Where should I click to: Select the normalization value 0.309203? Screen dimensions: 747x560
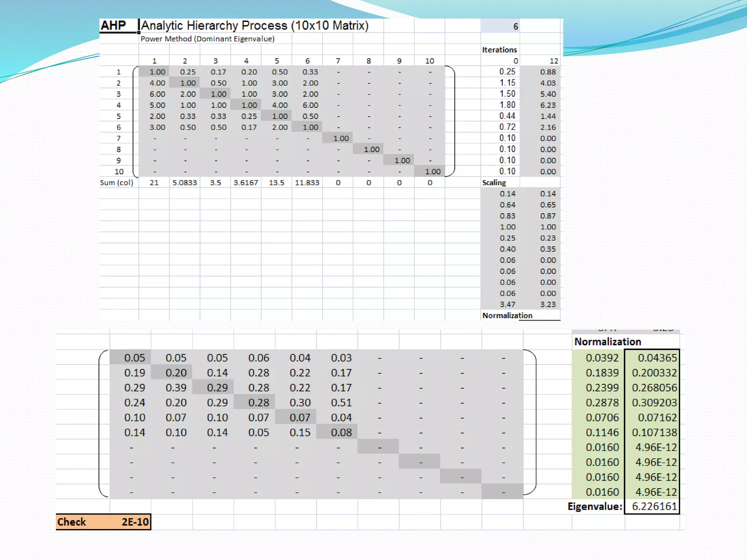(x=654, y=402)
